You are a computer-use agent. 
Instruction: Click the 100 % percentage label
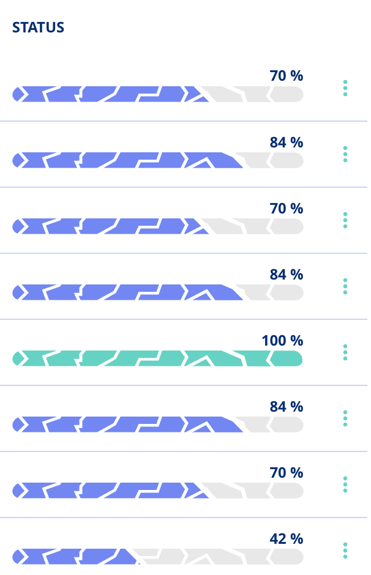[x=282, y=341]
